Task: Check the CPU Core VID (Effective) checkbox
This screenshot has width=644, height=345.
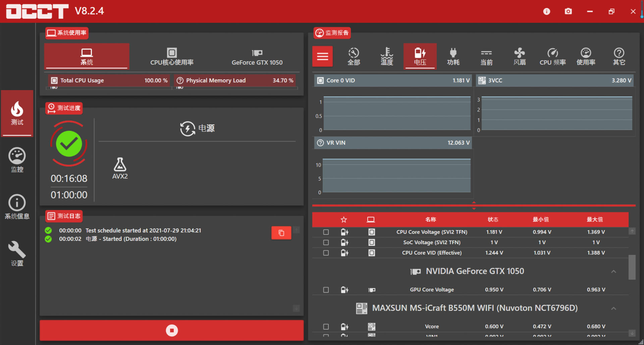Action: pyautogui.click(x=326, y=253)
